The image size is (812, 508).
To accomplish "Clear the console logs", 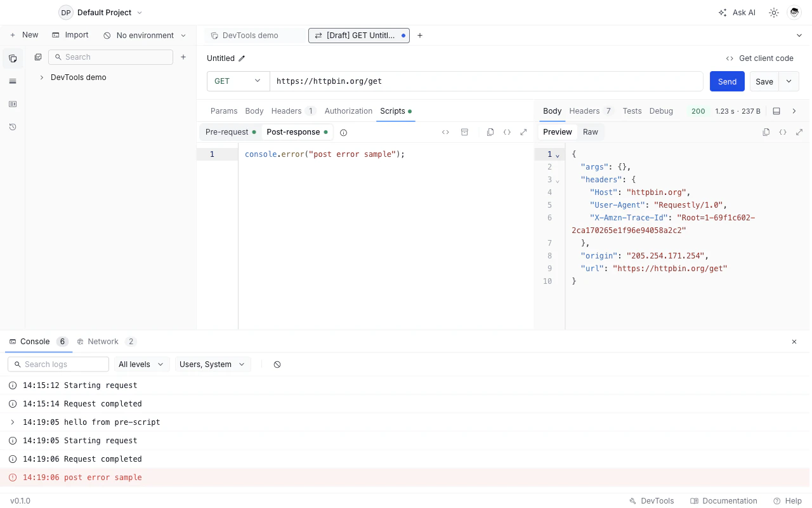I will [x=277, y=364].
